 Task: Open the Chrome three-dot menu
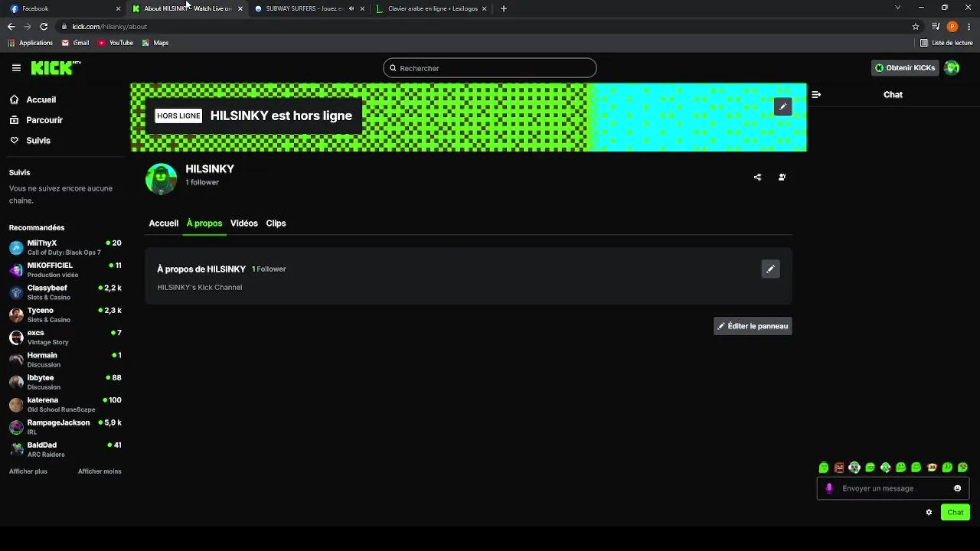click(969, 27)
